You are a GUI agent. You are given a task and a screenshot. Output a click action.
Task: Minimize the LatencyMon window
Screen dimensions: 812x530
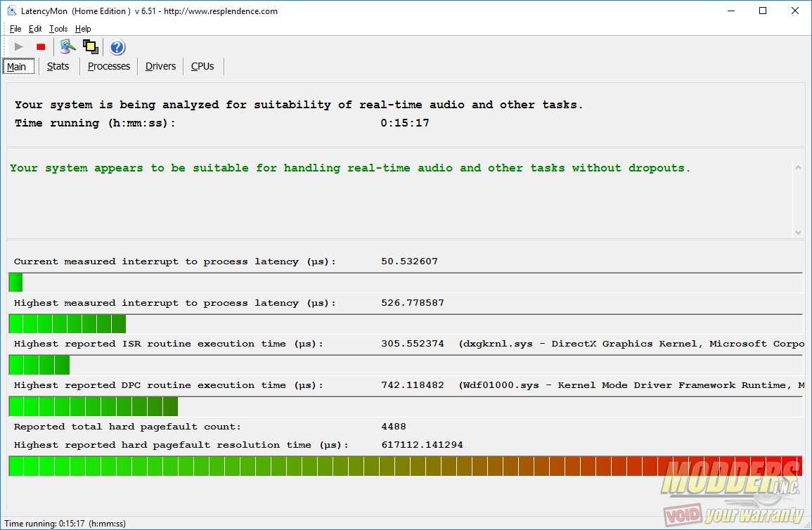point(731,11)
